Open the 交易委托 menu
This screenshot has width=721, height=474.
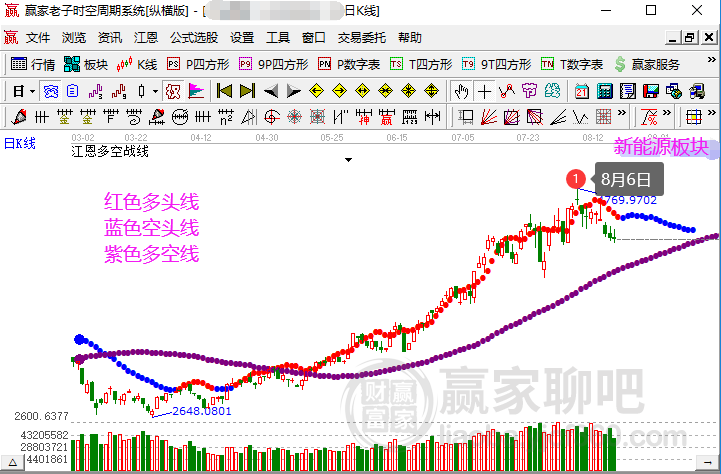coord(361,38)
